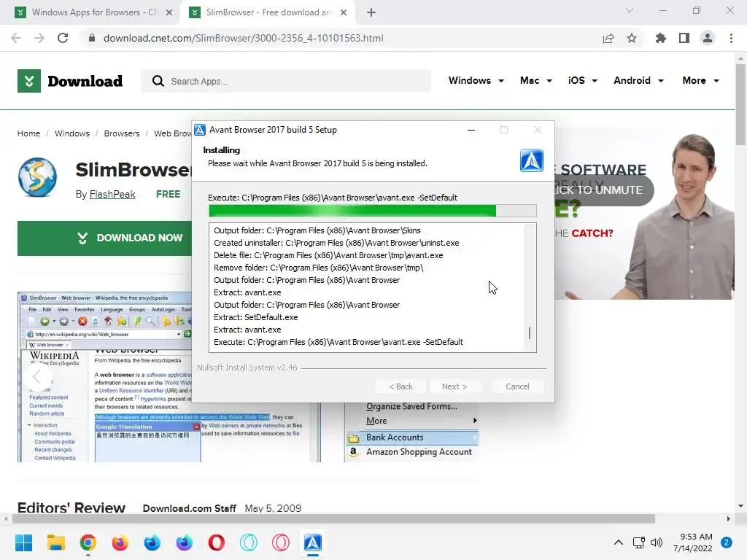
Task: Click the browser forward arrow
Action: click(39, 38)
